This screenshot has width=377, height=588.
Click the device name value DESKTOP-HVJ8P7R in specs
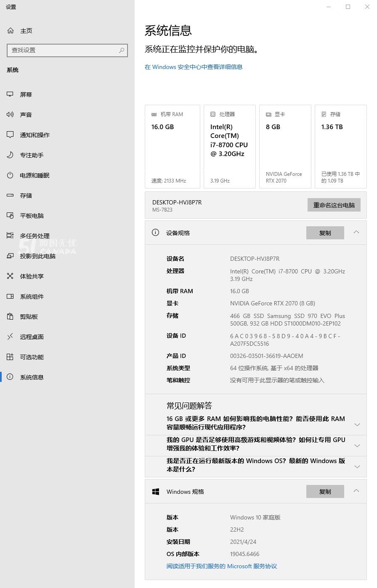(x=255, y=259)
